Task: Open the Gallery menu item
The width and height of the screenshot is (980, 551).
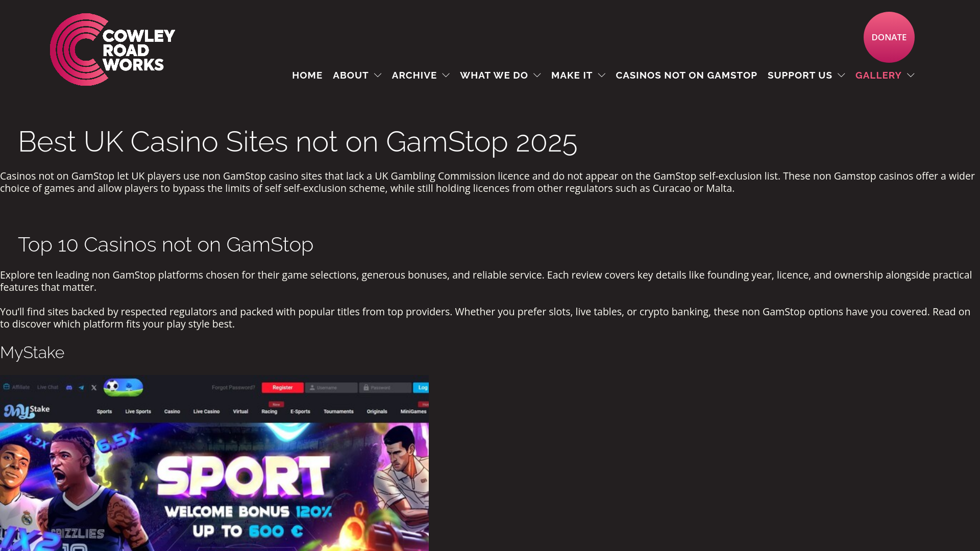Action: coord(878,76)
